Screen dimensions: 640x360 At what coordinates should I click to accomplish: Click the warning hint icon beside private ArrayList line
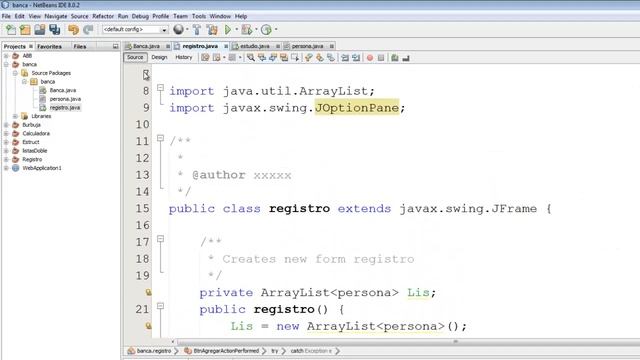[148, 292]
